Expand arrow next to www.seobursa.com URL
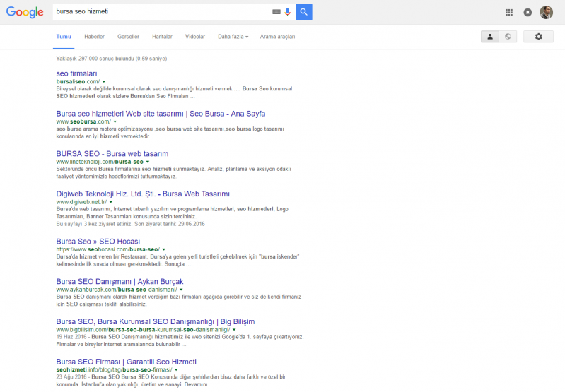Viewport: 565px width, 392px height. pyautogui.click(x=115, y=121)
